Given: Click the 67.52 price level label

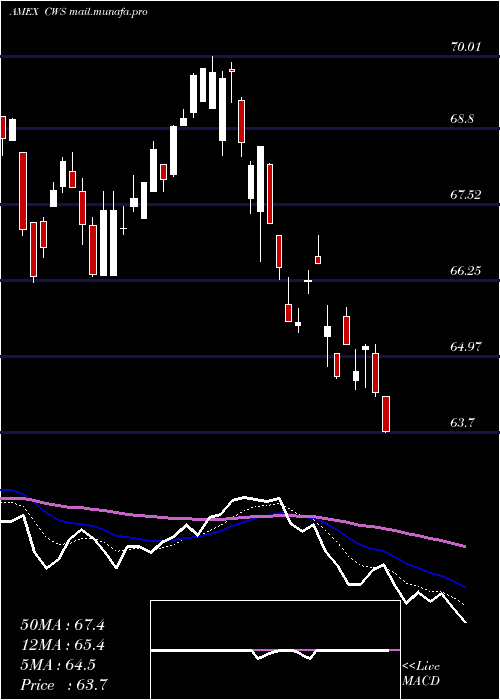Looking at the screenshot, I should point(466,195).
